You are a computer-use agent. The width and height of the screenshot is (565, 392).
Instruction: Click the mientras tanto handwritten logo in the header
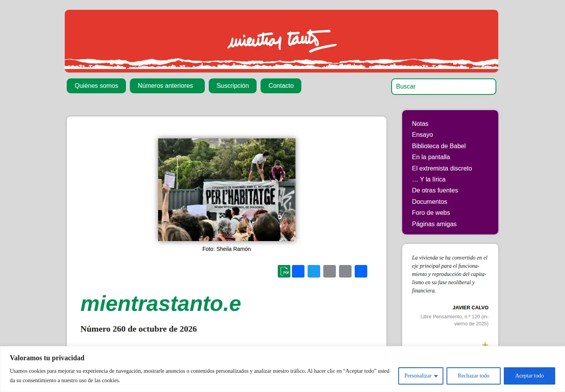[x=282, y=41]
